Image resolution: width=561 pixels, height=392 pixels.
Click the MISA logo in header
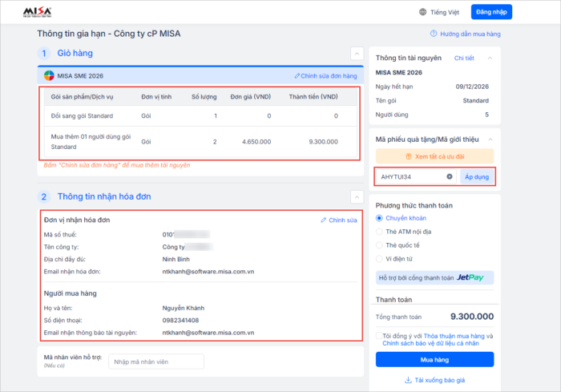pos(38,12)
